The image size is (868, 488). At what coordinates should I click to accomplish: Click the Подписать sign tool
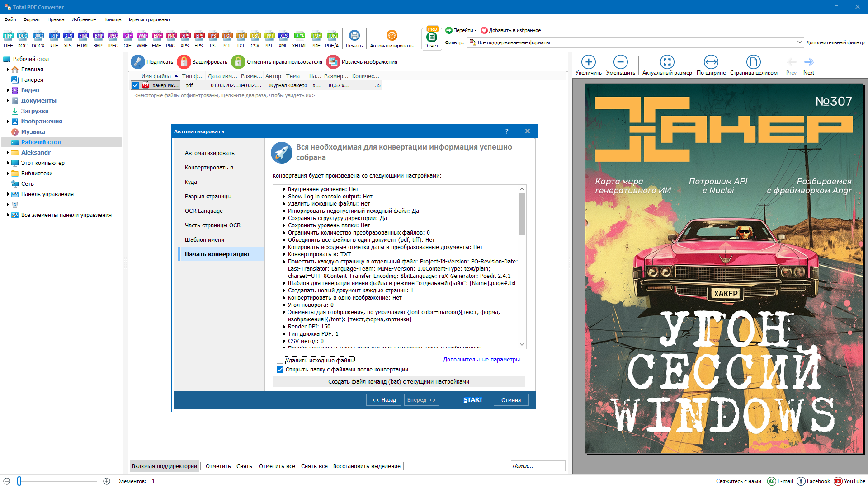click(x=152, y=62)
